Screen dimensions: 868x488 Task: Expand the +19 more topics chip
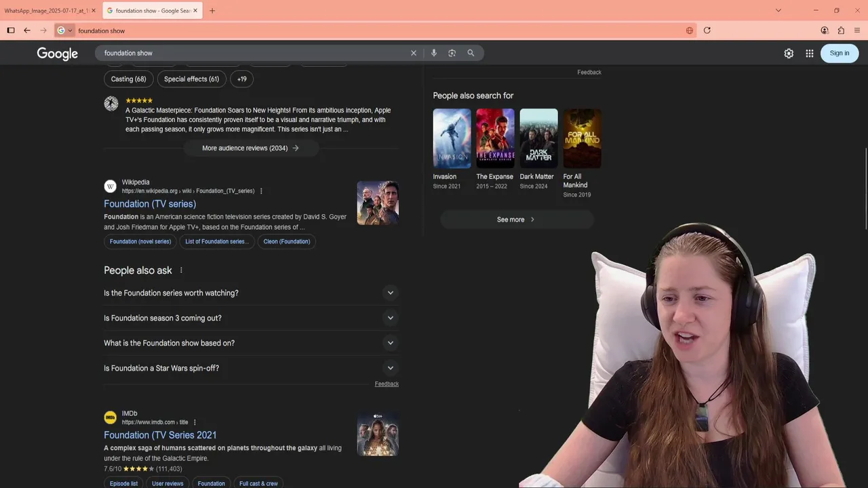tap(242, 79)
